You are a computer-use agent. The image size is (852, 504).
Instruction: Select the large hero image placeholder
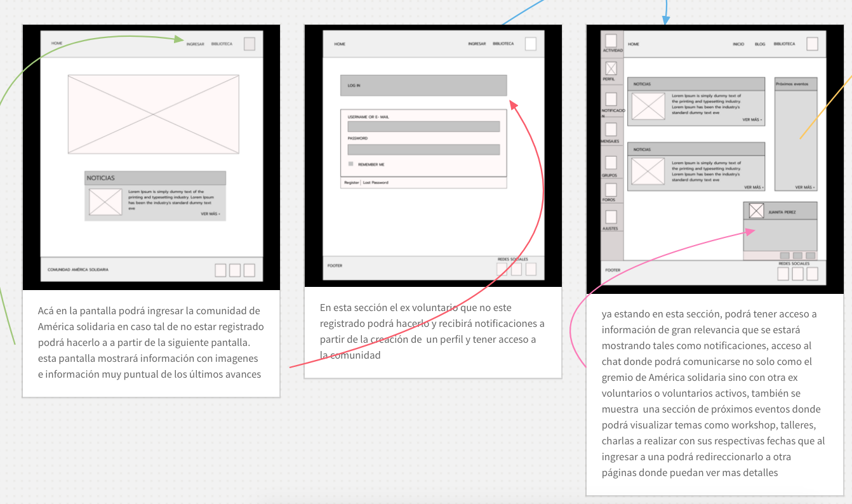point(154,114)
